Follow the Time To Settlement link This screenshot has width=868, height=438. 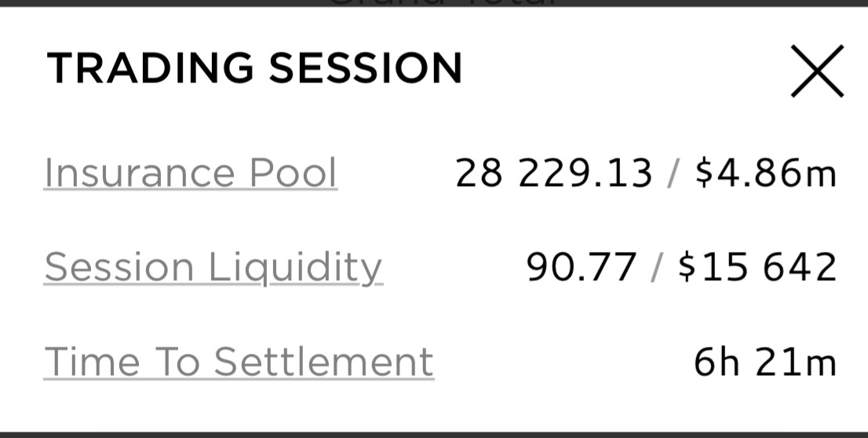pos(239,362)
